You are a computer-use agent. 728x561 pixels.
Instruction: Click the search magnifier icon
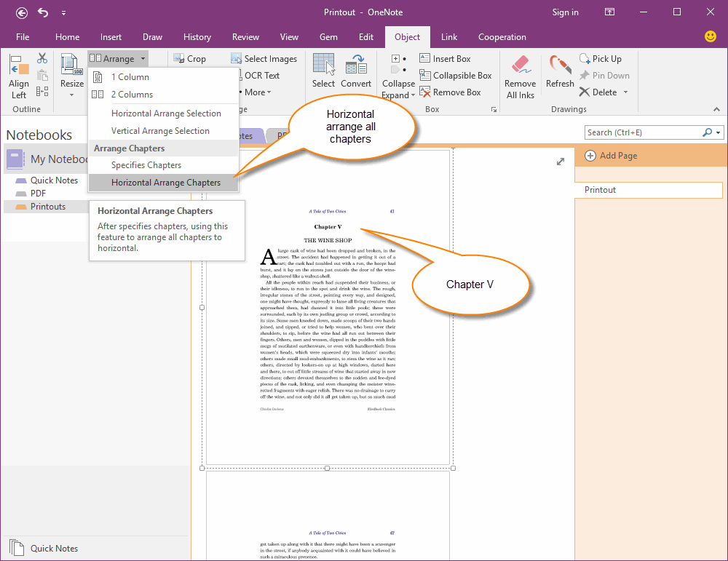[x=707, y=132]
